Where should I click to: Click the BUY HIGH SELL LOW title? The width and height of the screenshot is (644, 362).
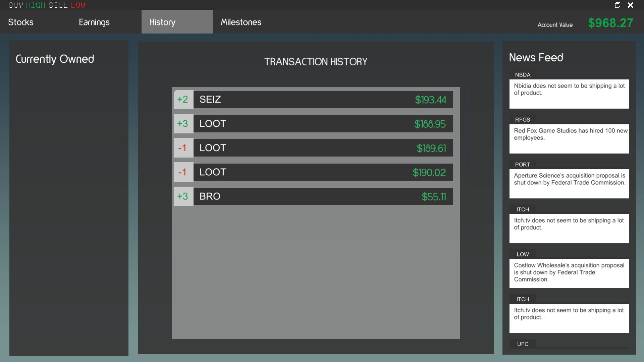click(x=47, y=5)
